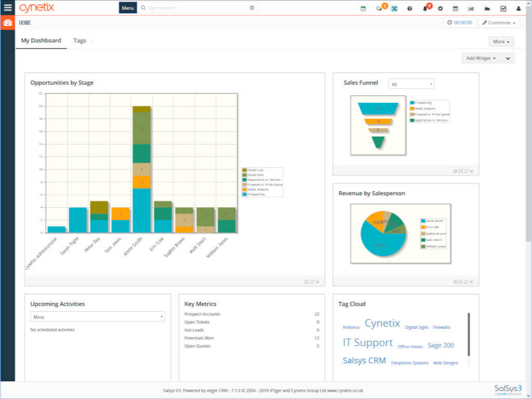Image resolution: width=532 pixels, height=399 pixels.
Task: Refresh the Opportunities by Stage widget
Action: pyautogui.click(x=312, y=282)
